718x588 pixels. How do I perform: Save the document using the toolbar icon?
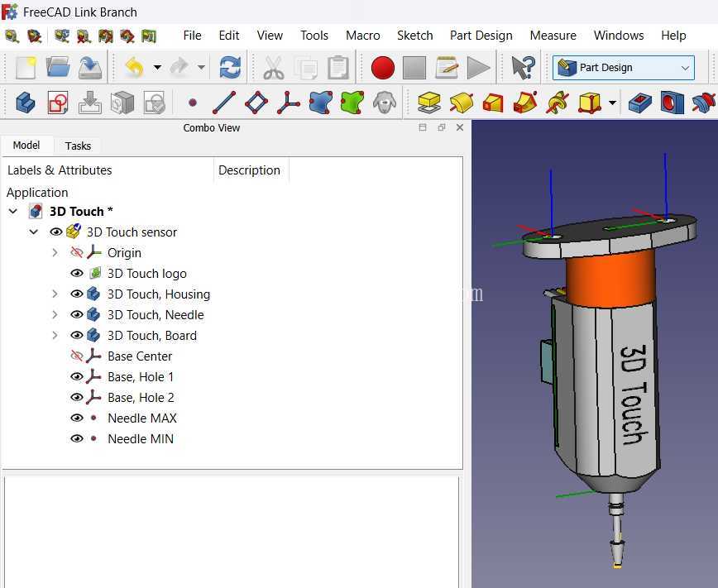(x=89, y=68)
